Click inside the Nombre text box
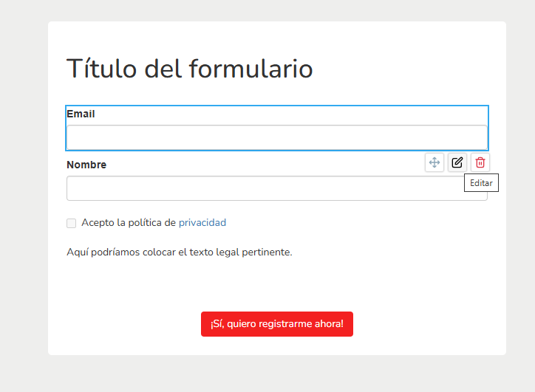This screenshot has height=392, width=535. click(x=259, y=188)
